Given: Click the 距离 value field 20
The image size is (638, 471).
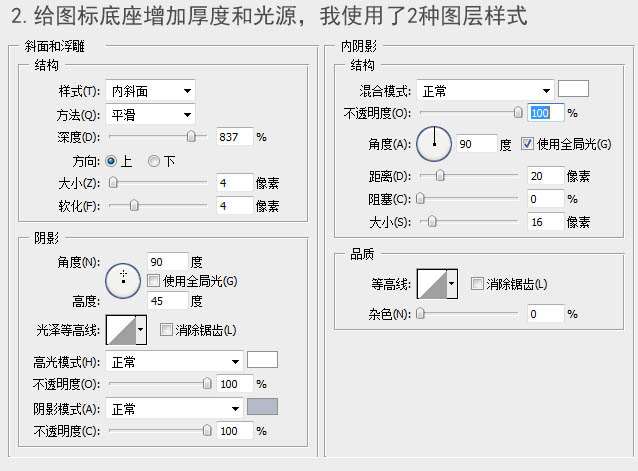Looking at the screenshot, I should tap(546, 176).
